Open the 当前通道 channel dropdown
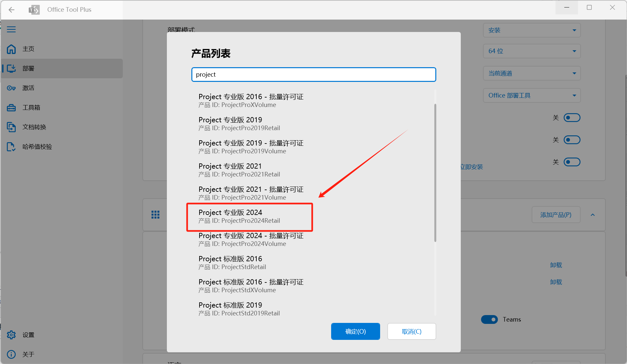 point(532,73)
